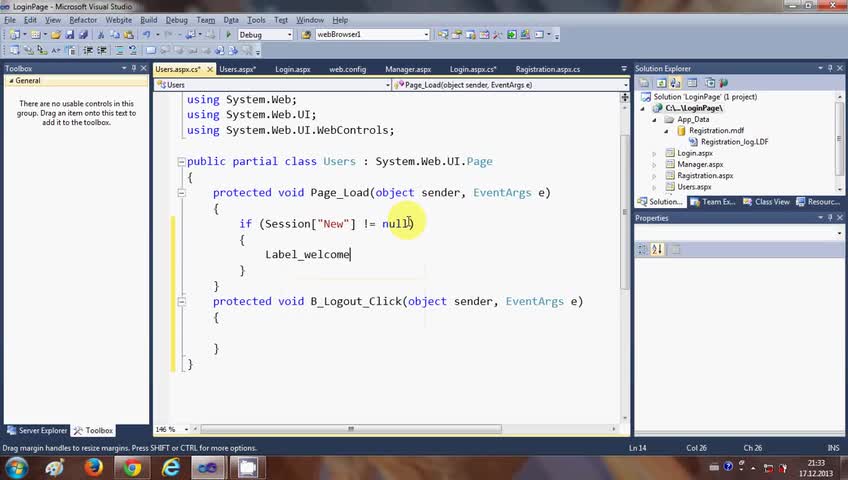Image resolution: width=848 pixels, height=480 pixels.
Task: Click the Solution Explorer icon in top toolbar
Action: 443,35
